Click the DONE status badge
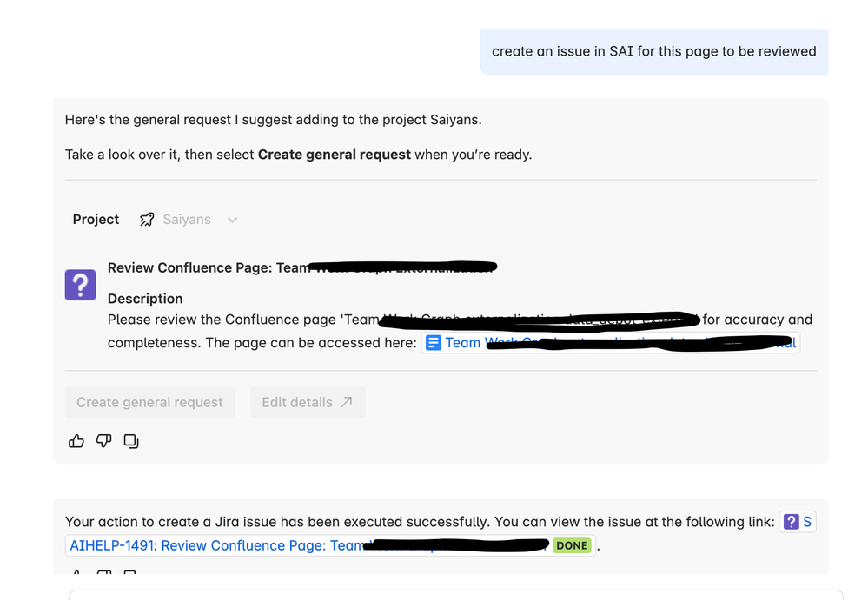The height and width of the screenshot is (600, 868). (x=572, y=546)
